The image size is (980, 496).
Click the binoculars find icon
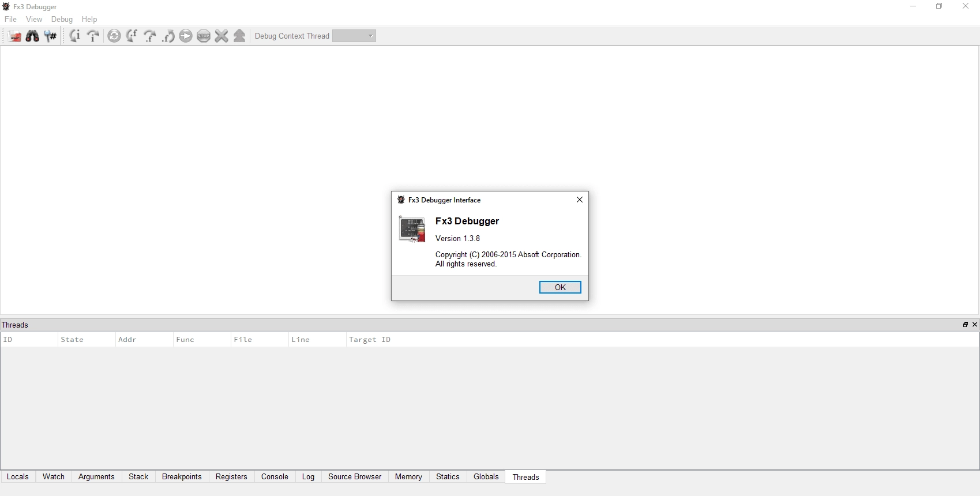click(32, 36)
